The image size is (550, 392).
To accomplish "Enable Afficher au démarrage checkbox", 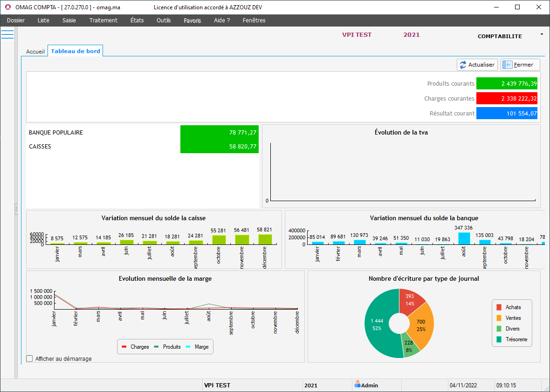I will tap(30, 359).
